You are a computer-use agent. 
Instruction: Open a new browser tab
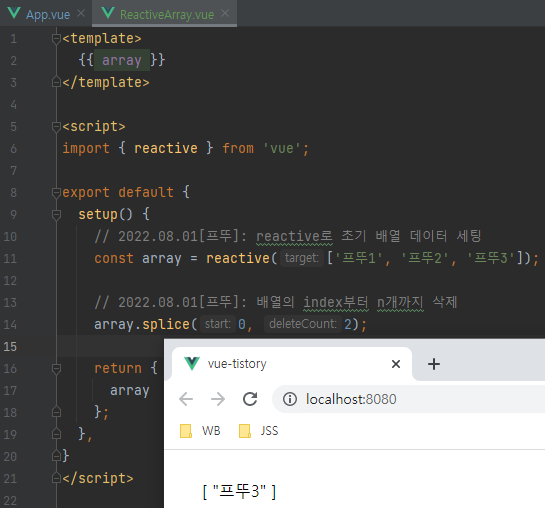pyautogui.click(x=434, y=364)
